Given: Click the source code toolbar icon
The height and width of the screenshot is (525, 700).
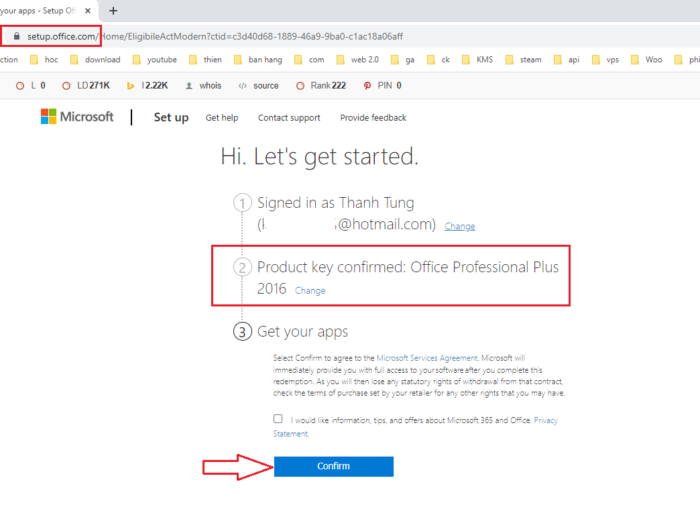Looking at the screenshot, I should click(x=242, y=86).
